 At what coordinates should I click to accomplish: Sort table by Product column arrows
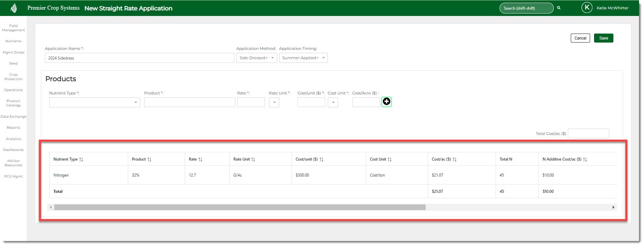[x=149, y=160]
